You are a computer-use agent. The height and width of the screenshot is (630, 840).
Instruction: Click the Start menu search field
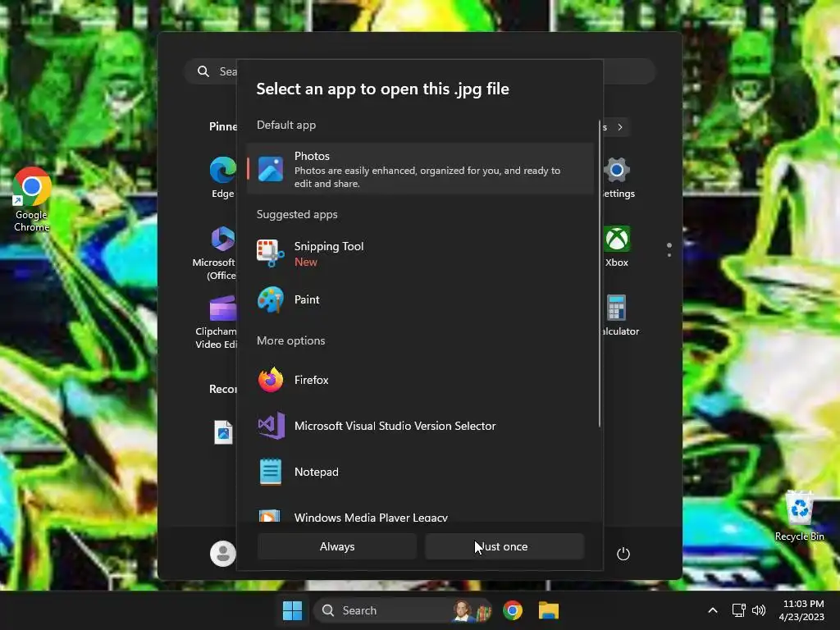420,71
